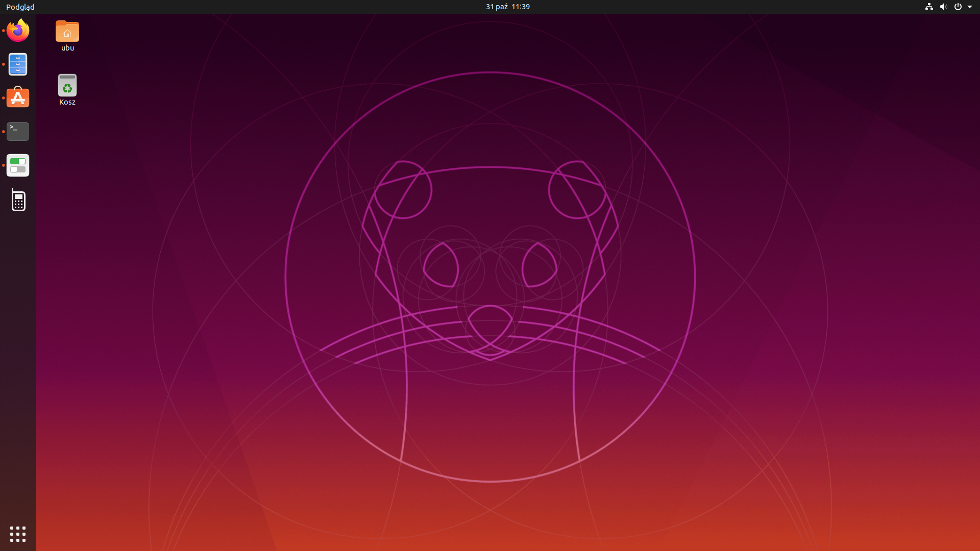The image size is (980, 551).
Task: Open the Terminal from the dock
Action: tap(18, 132)
